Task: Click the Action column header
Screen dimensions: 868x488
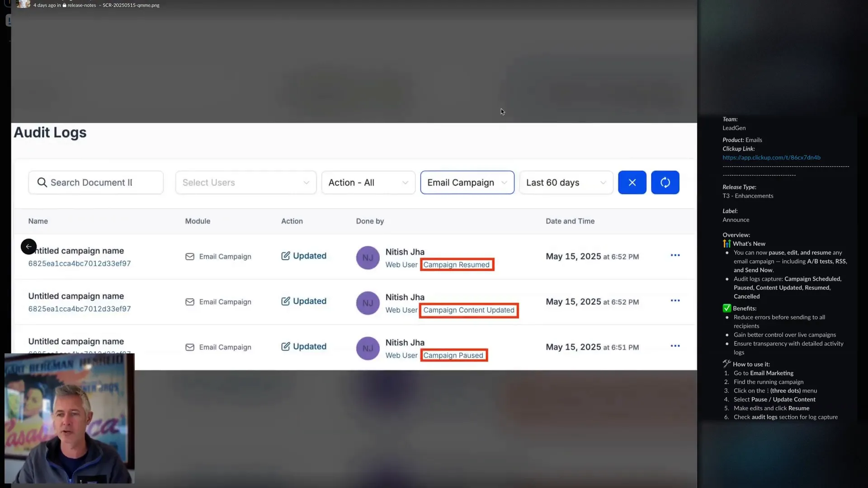Action: coord(292,221)
